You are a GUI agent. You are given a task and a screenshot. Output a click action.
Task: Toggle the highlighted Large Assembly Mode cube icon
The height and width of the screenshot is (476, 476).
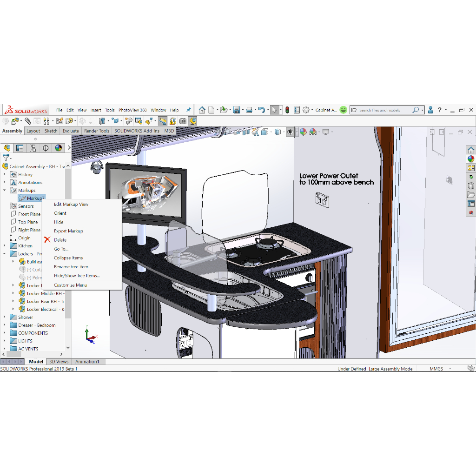[x=193, y=121]
